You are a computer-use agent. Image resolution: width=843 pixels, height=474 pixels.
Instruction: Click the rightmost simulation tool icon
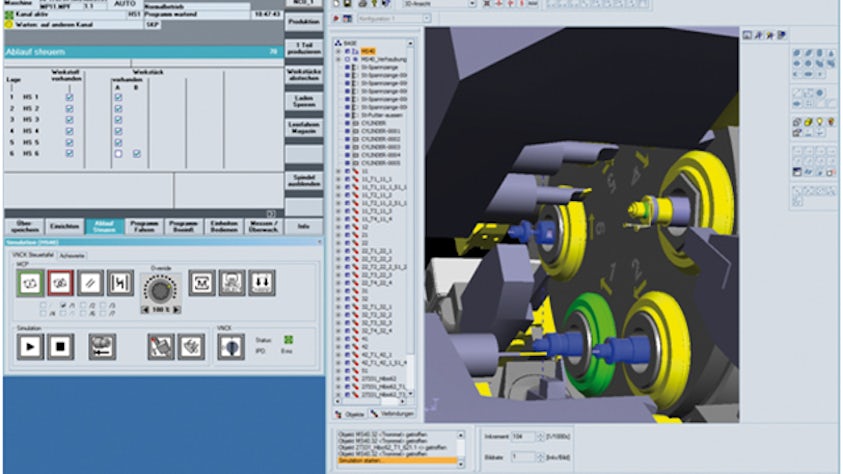191,347
